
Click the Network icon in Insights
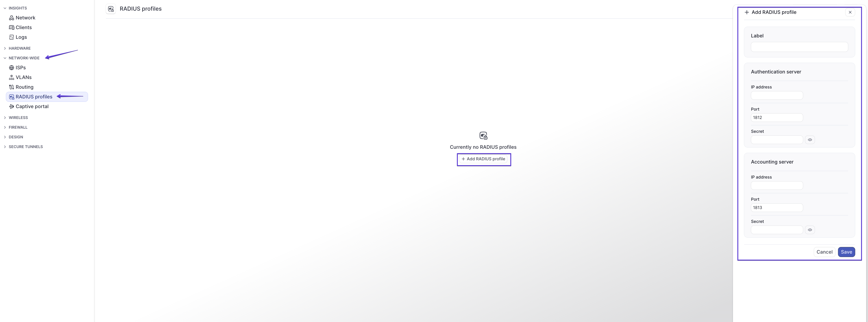pyautogui.click(x=12, y=18)
